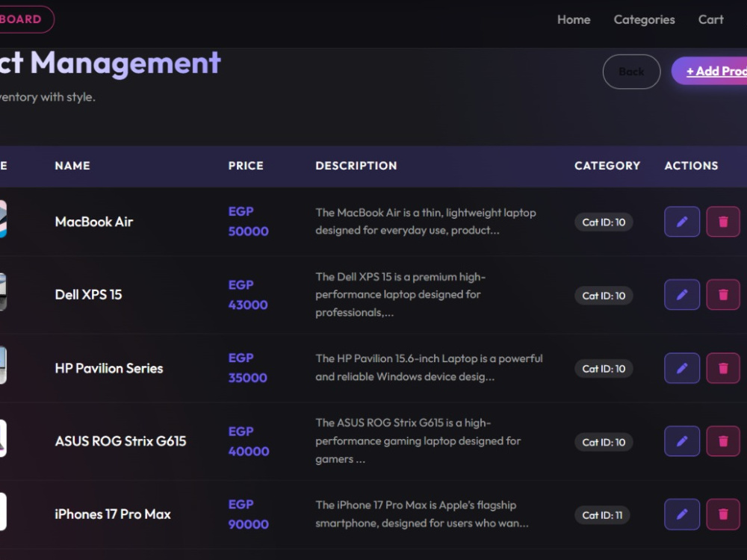
Task: Click the EGP 50000 price
Action: [x=248, y=222]
